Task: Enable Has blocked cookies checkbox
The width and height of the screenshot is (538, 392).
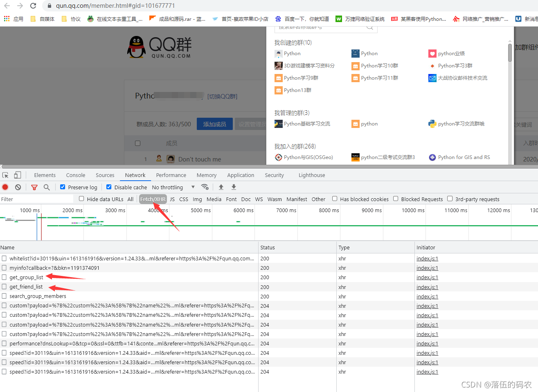Action: (x=335, y=199)
